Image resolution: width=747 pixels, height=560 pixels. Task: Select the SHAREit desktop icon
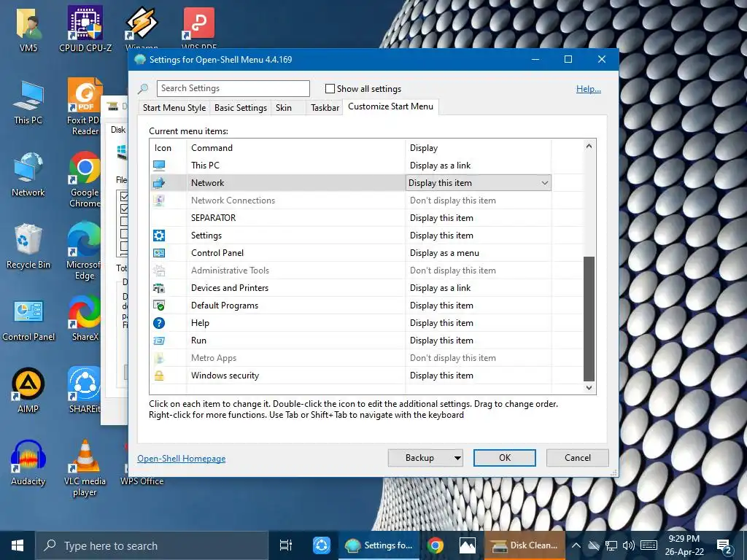point(85,389)
